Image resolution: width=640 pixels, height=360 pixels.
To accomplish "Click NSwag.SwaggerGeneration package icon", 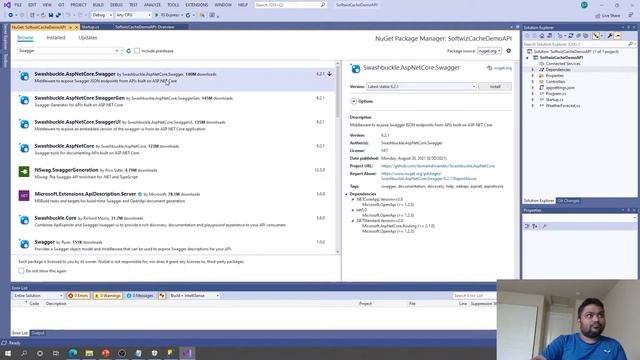I will point(24,171).
